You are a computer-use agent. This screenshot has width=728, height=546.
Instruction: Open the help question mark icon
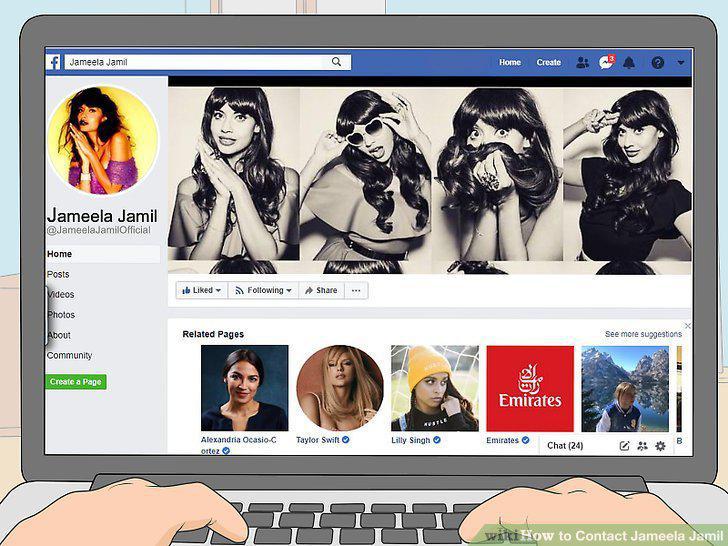[657, 62]
